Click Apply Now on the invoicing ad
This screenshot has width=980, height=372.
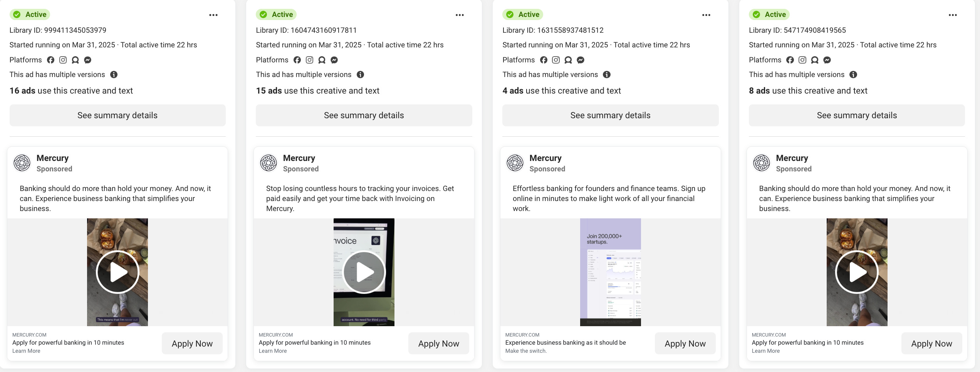439,344
